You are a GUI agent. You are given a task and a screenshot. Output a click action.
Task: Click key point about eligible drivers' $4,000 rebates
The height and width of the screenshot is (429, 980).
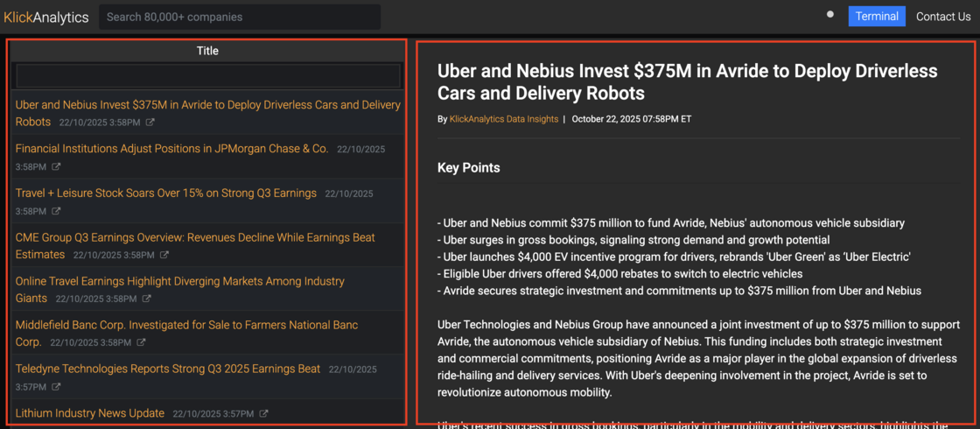(x=620, y=273)
